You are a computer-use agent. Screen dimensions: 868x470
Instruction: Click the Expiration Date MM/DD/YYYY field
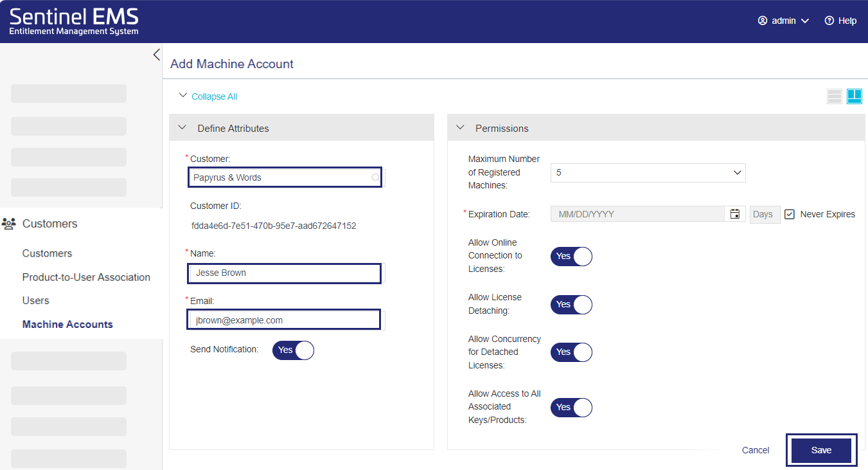point(638,214)
